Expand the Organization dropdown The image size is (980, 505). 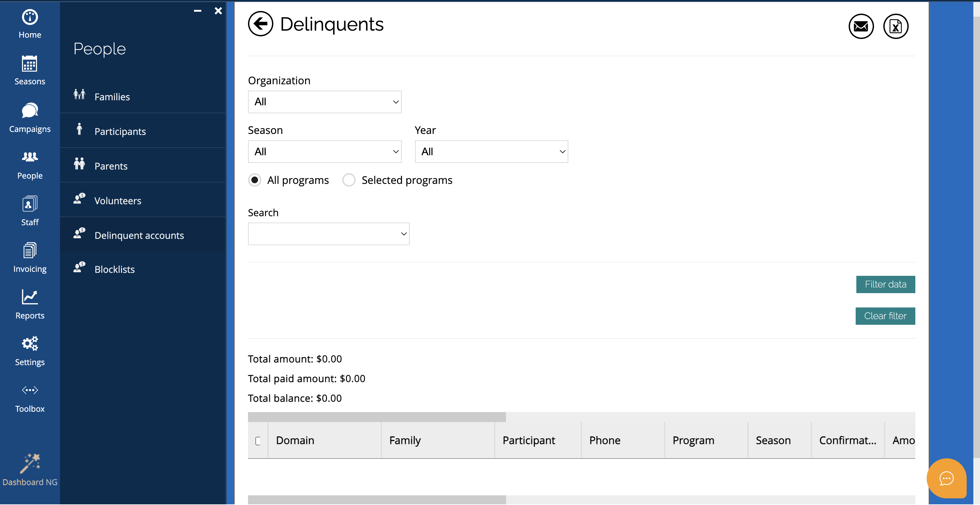325,102
